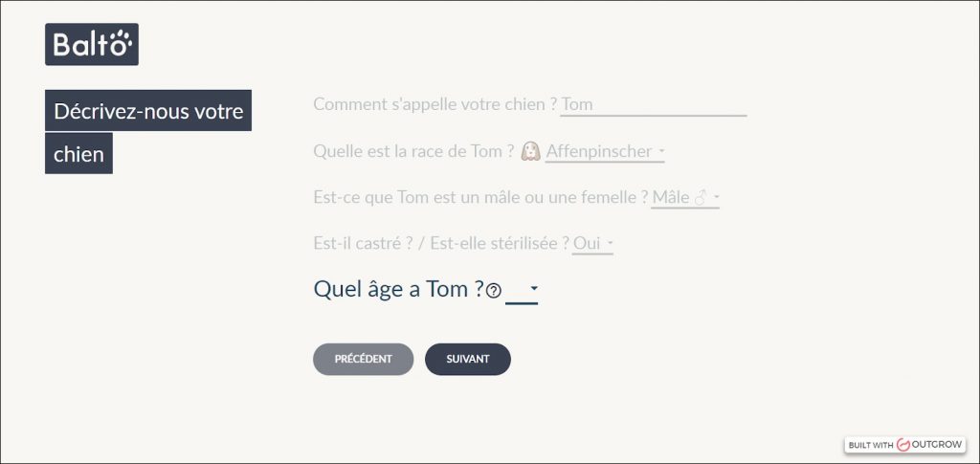
Task: Expand the neutered 'Oui' dropdown
Action: pyautogui.click(x=593, y=244)
